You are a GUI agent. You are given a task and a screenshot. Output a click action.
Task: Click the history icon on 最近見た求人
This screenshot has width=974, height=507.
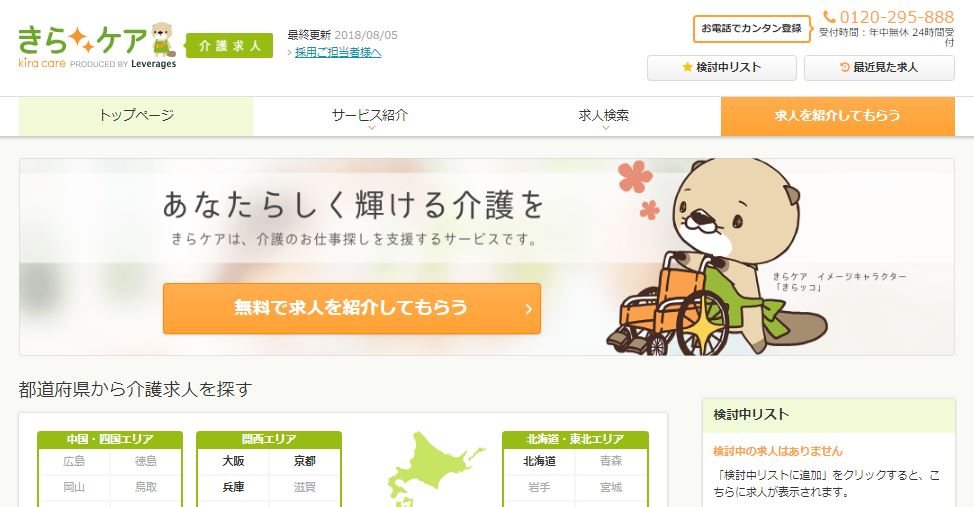(x=844, y=67)
